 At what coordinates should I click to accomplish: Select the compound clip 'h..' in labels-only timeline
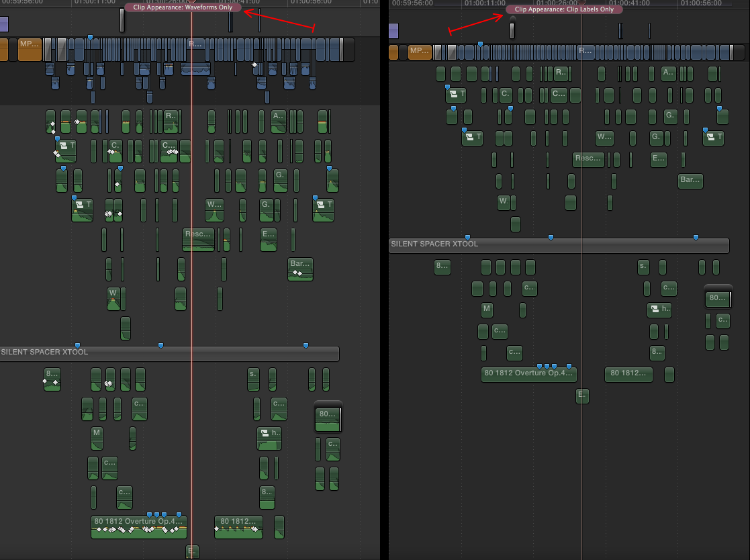click(659, 310)
